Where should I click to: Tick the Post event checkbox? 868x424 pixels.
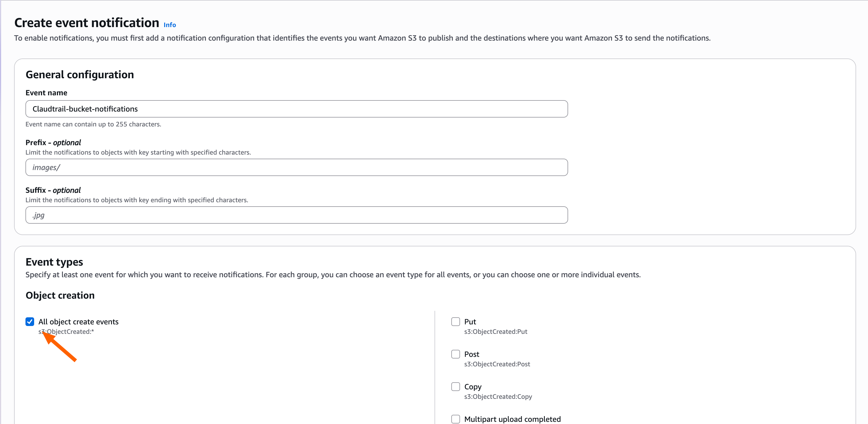(456, 354)
